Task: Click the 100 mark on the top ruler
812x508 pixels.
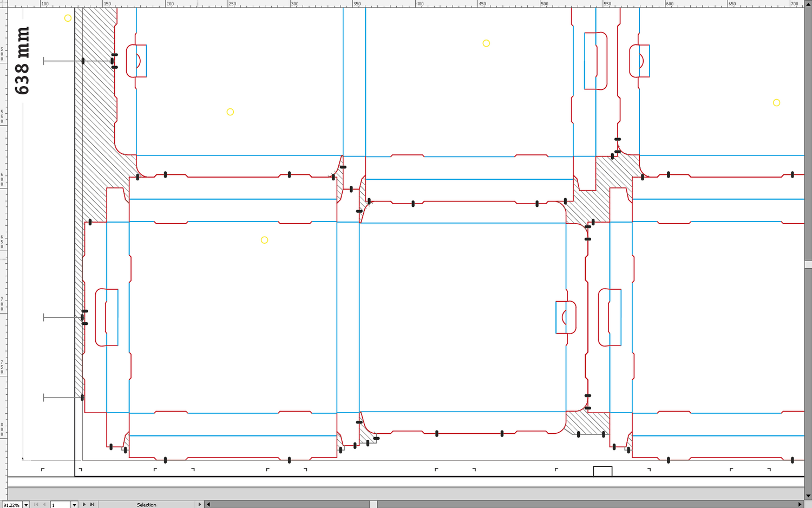Action: [45, 4]
